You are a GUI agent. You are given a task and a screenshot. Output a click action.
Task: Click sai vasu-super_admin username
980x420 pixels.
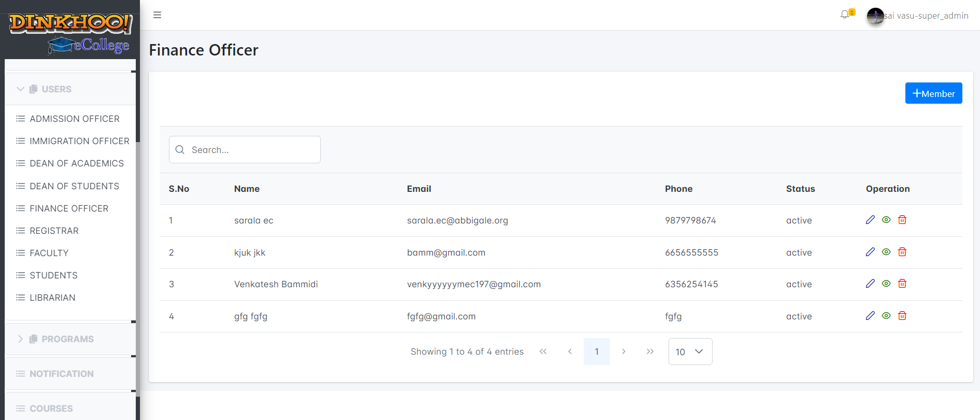(x=927, y=16)
